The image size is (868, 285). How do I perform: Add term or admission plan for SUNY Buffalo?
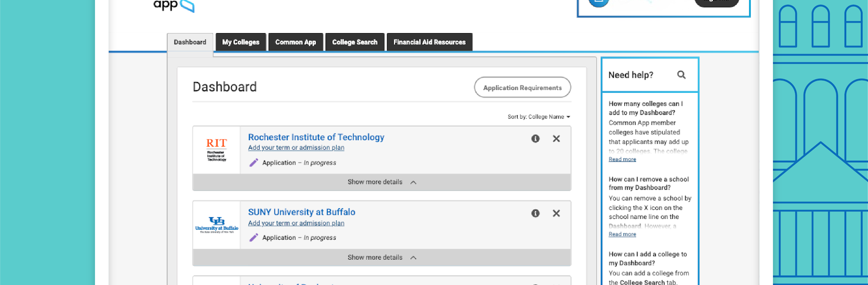(296, 223)
